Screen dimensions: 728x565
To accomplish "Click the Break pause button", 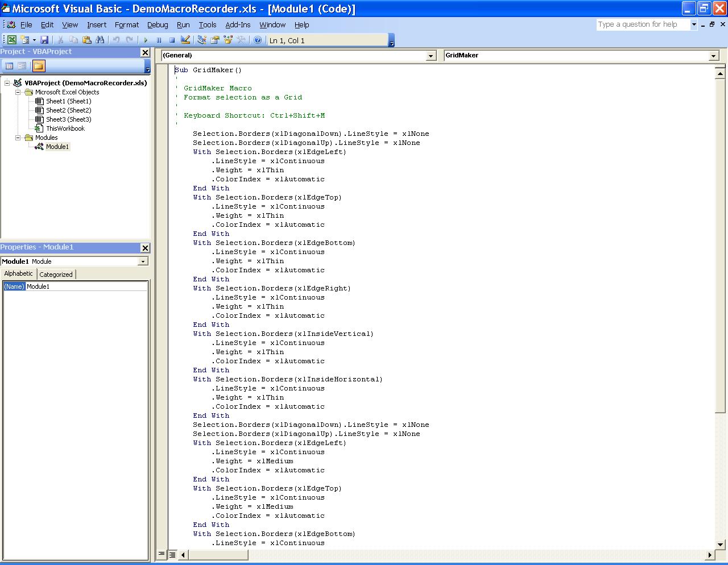I will click(x=159, y=40).
